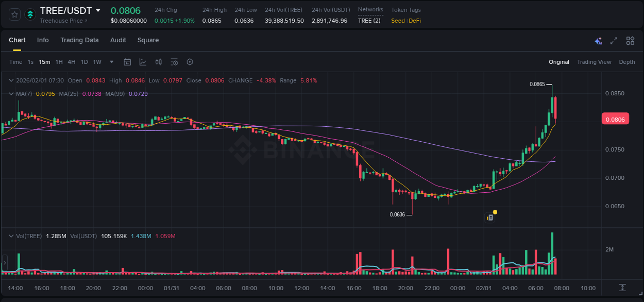Open the technical indicators settings icon

click(174, 62)
